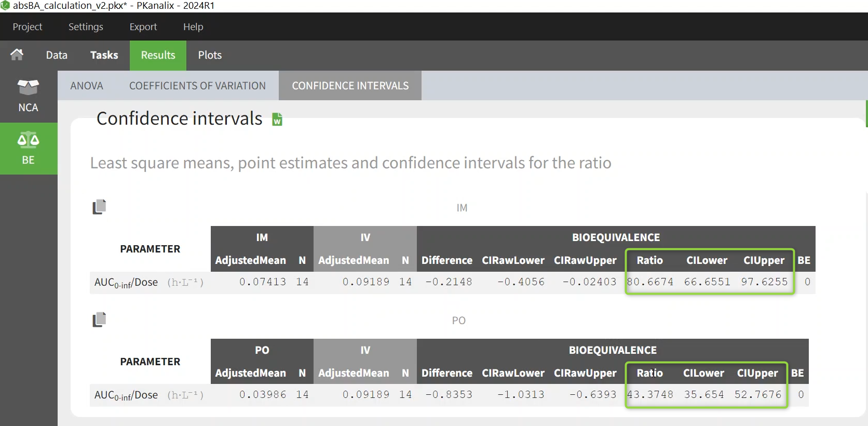Click the PKanalix application logo icon
Image resolution: width=868 pixels, height=426 pixels.
point(5,6)
